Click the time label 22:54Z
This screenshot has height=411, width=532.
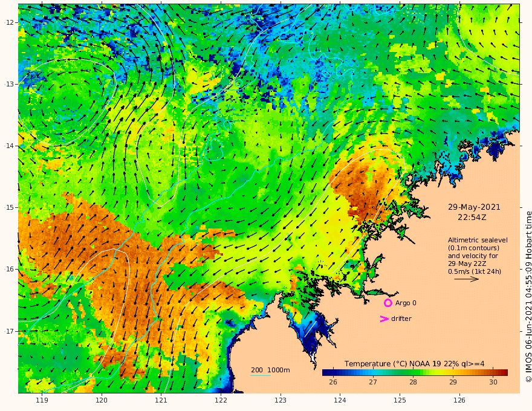pos(472,217)
